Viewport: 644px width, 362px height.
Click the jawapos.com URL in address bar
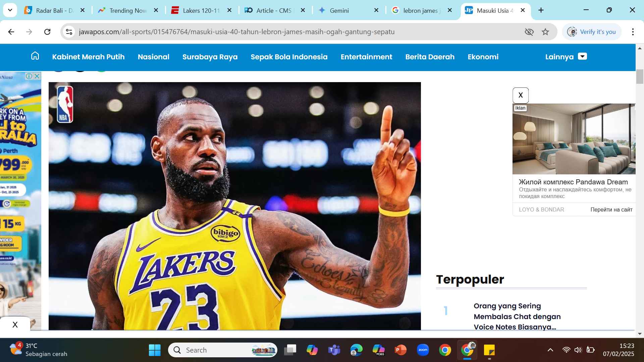(236, 32)
